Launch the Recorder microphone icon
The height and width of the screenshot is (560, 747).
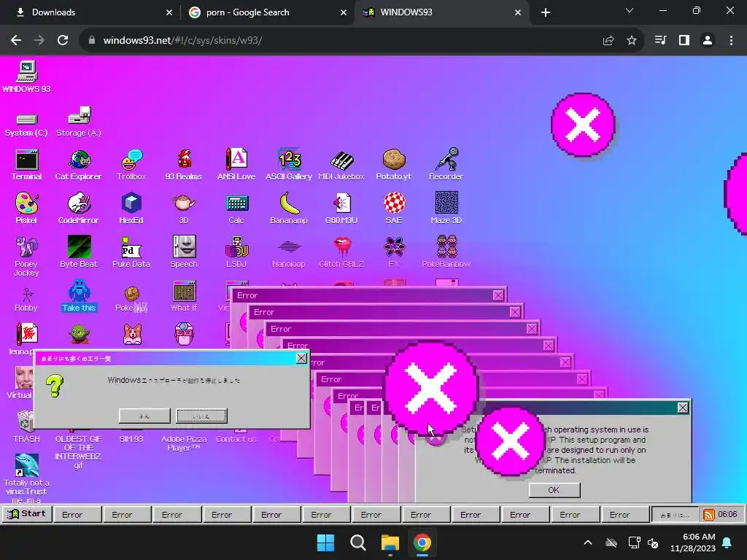(x=446, y=164)
